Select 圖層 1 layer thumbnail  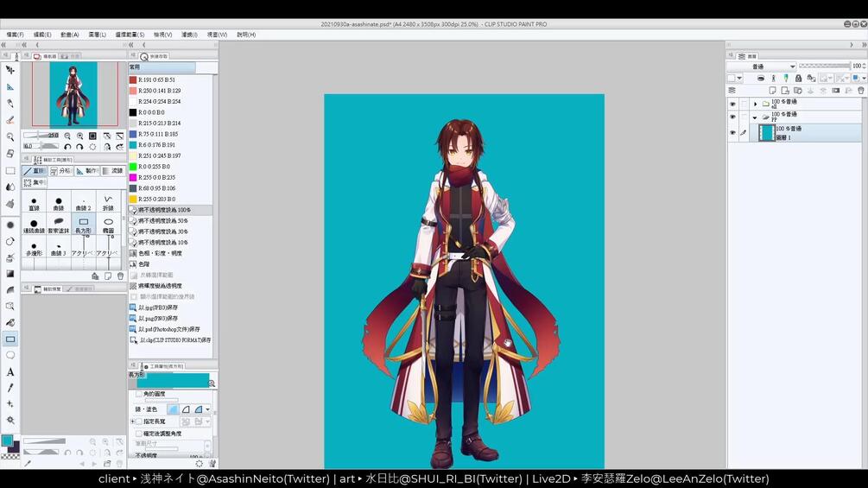coord(767,133)
